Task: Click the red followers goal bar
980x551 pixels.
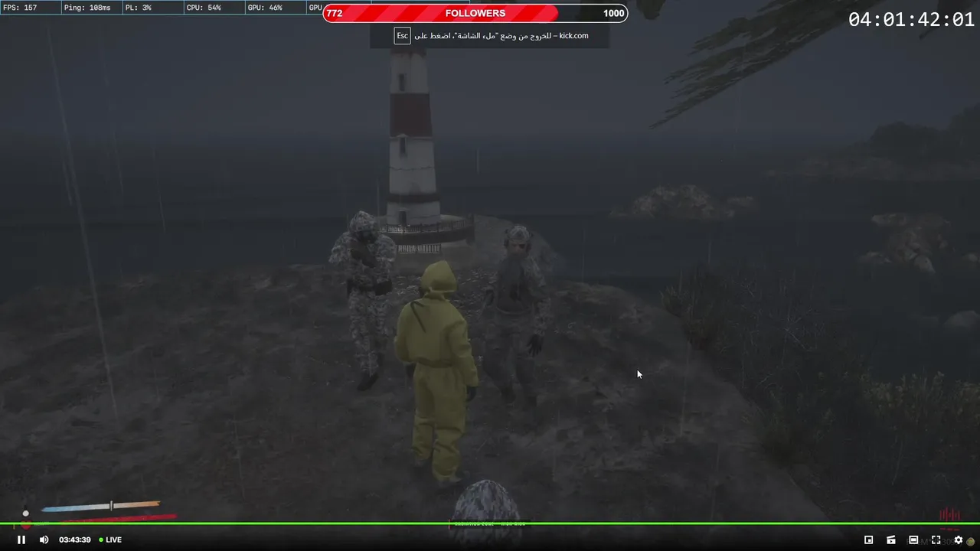Action: (x=475, y=13)
